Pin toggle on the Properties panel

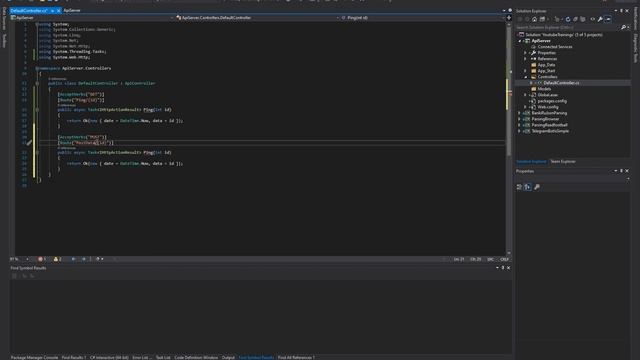[x=622, y=171]
